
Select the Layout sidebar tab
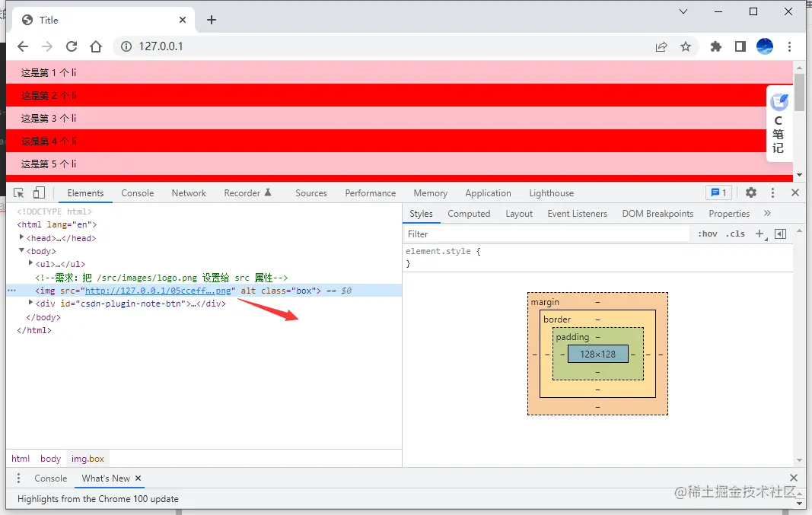[x=519, y=214]
